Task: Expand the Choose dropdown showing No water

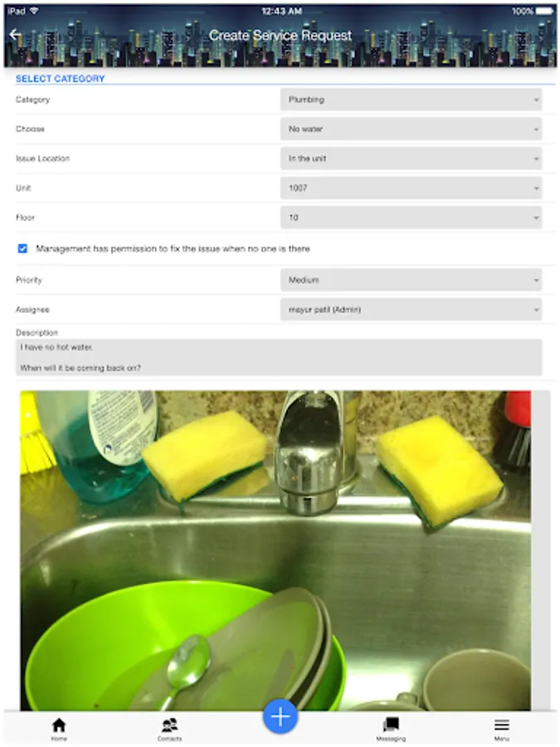Action: tap(411, 129)
